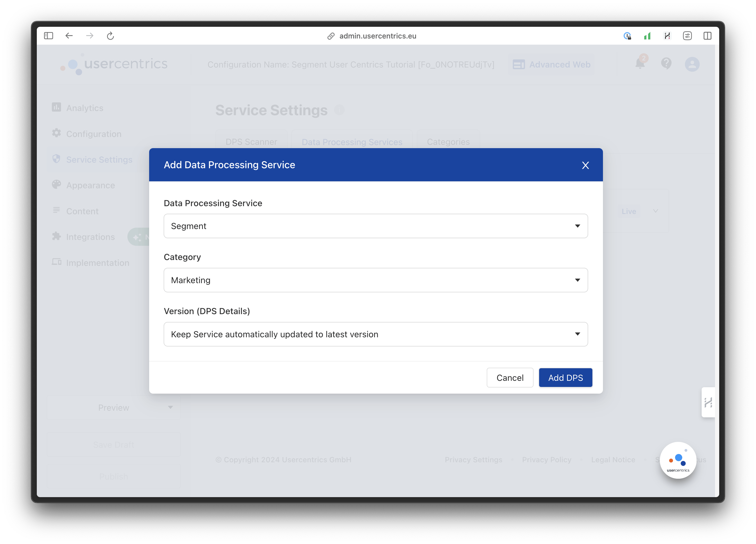Open the Analytics section in sidebar
Viewport: 756px width, 544px height.
tap(84, 108)
